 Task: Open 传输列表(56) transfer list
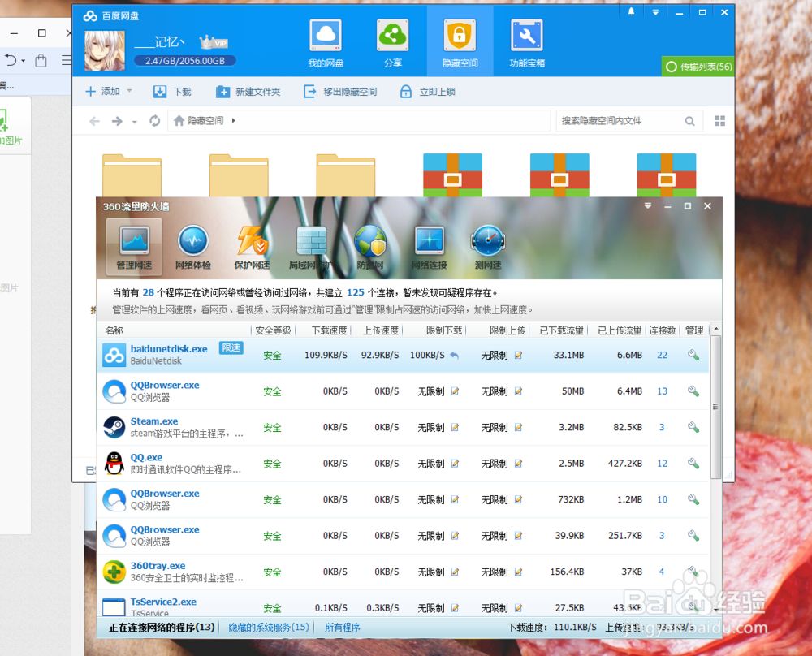click(x=698, y=67)
